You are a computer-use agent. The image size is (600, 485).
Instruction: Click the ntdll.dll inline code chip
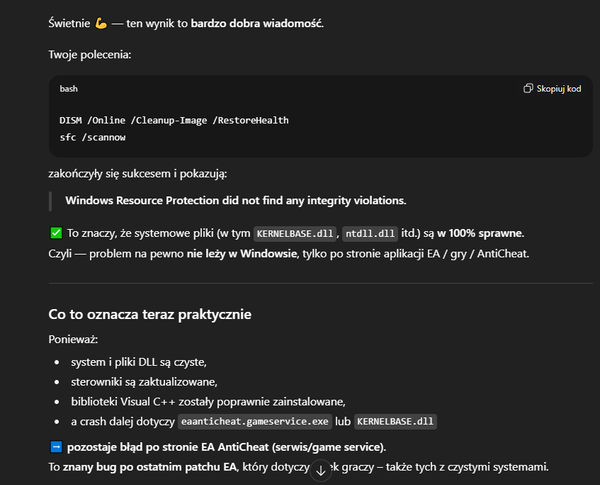368,233
